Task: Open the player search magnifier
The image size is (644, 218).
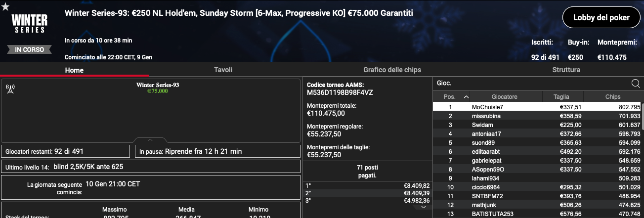Action: (x=636, y=84)
